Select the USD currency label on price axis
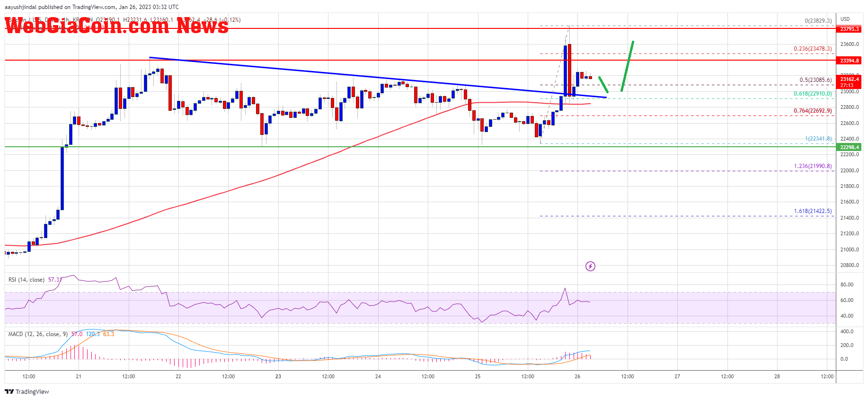 845,19
